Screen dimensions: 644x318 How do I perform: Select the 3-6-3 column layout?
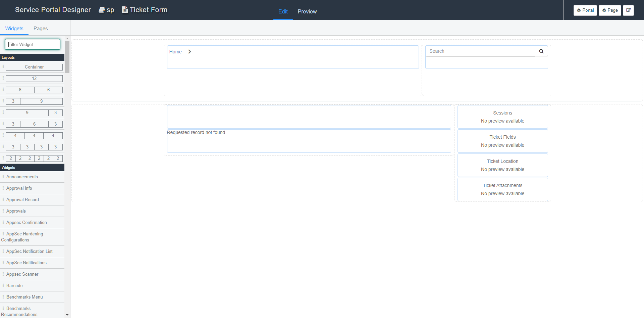34,124
